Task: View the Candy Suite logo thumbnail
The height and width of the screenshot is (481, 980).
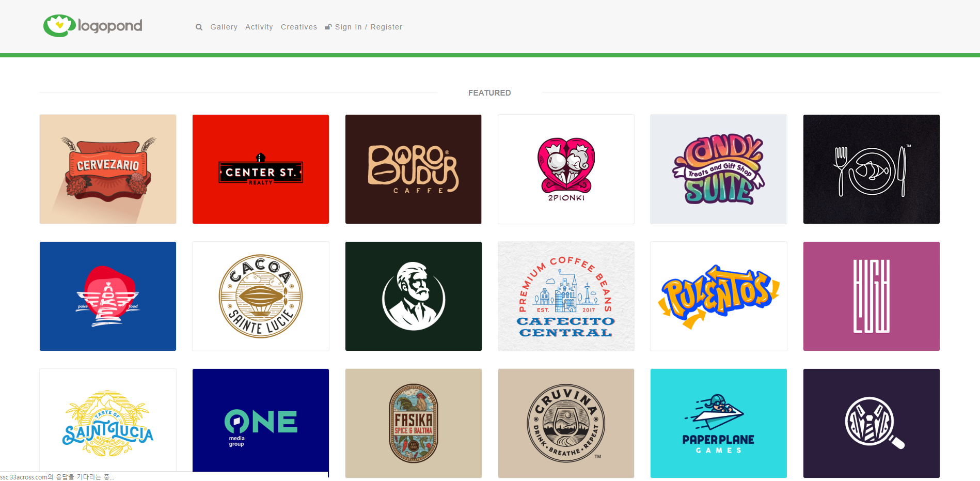Action: (719, 169)
